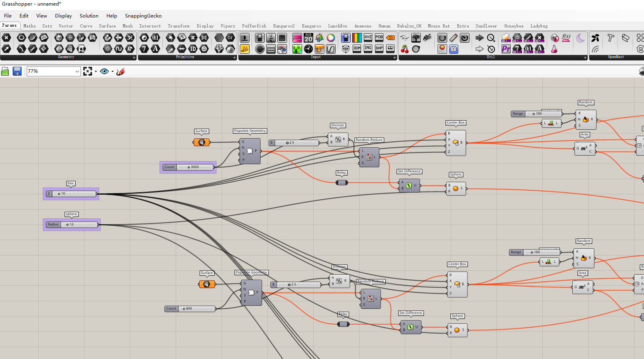The image size is (644, 359).
Task: Open the LunchBox tab
Action: pos(338,26)
